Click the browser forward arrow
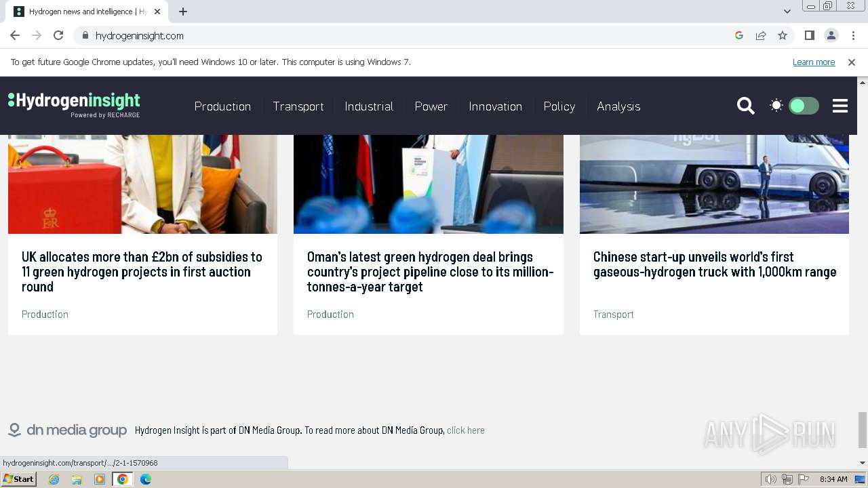Screen dimensions: 868x488 click(x=37, y=35)
